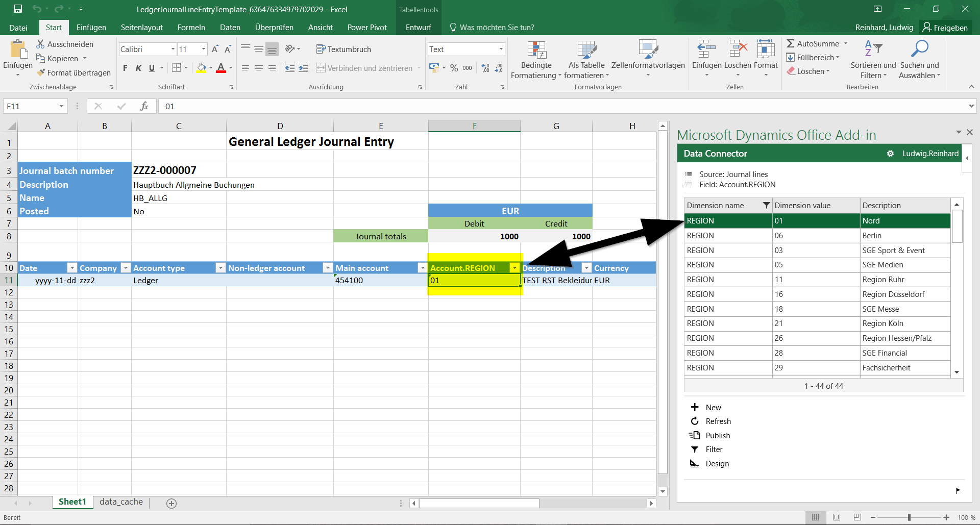Expand the Text number format dropdown

tap(500, 49)
